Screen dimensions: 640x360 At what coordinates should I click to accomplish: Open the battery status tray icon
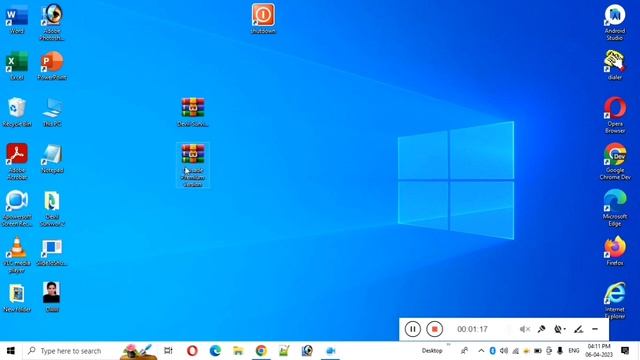tap(538, 351)
